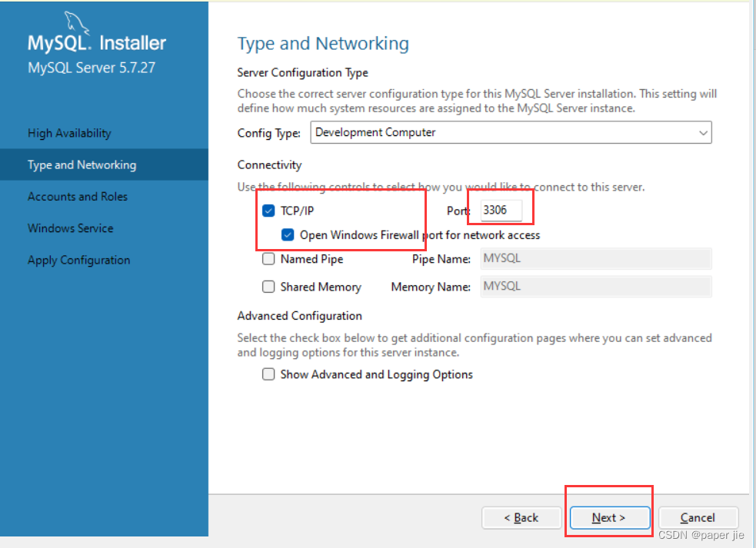Toggle Open Windows Firewall port checkbox
The image size is (756, 548).
point(288,234)
